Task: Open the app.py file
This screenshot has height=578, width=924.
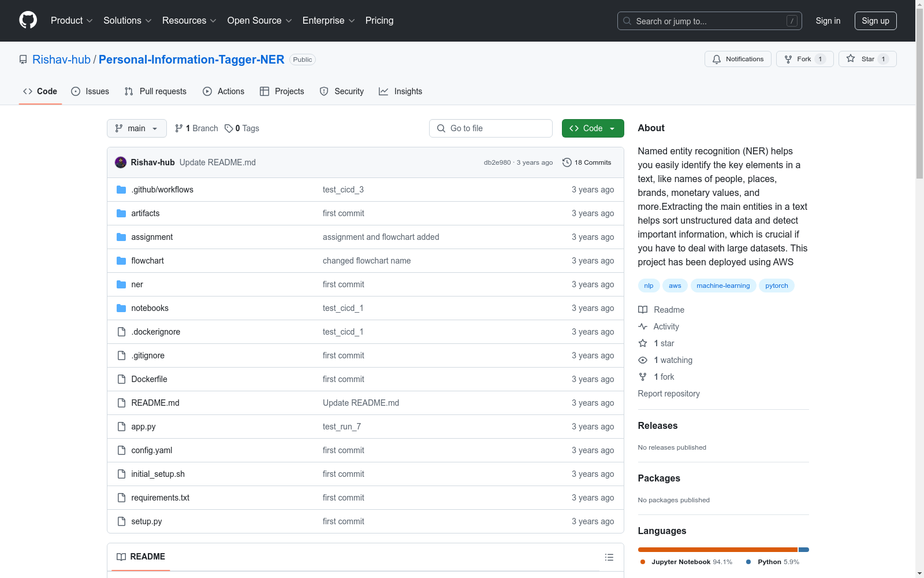Action: (143, 427)
